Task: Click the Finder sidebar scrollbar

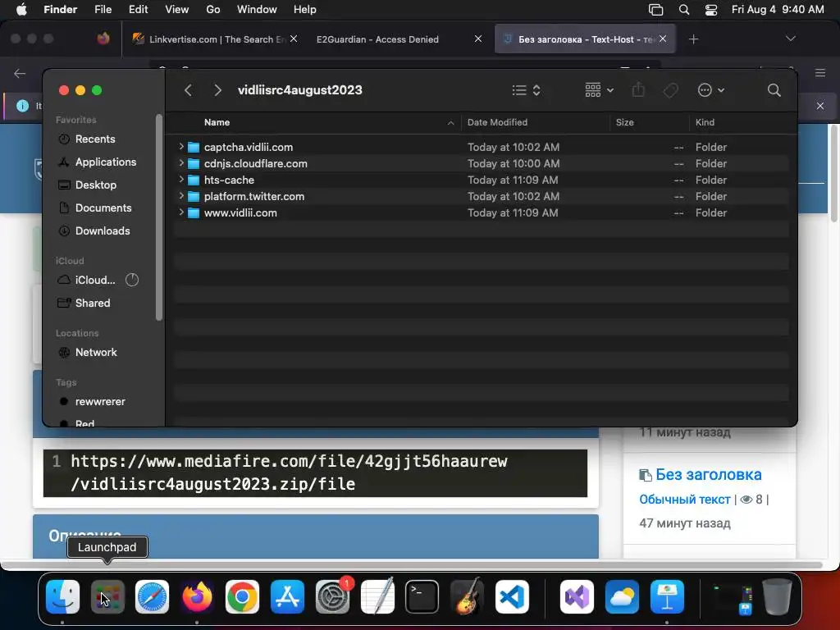Action: pyautogui.click(x=158, y=217)
